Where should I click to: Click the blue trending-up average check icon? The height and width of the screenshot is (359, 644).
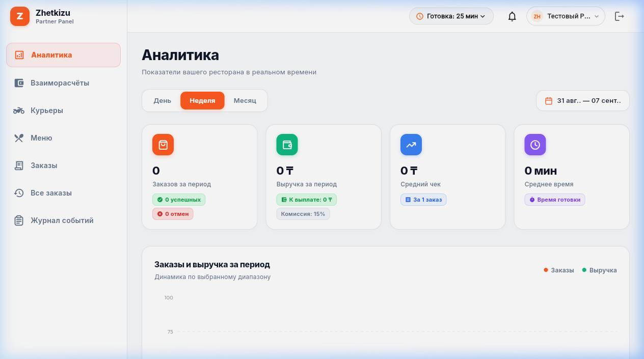coord(411,145)
